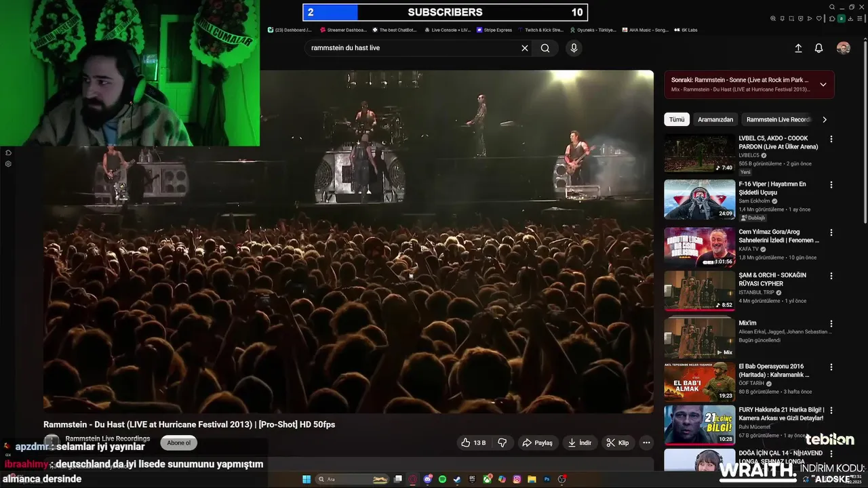The image size is (868, 488).
Task: Open the three-dot more actions menu
Action: [x=646, y=443]
